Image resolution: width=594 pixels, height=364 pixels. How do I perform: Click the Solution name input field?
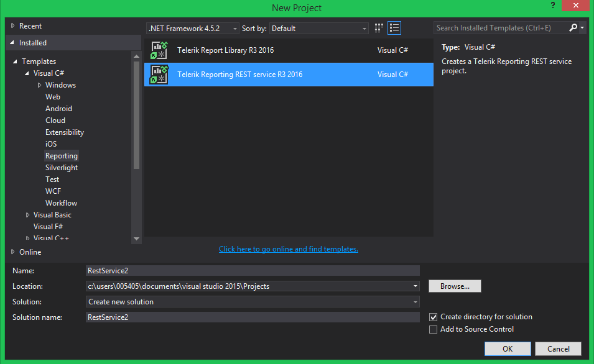(x=253, y=317)
